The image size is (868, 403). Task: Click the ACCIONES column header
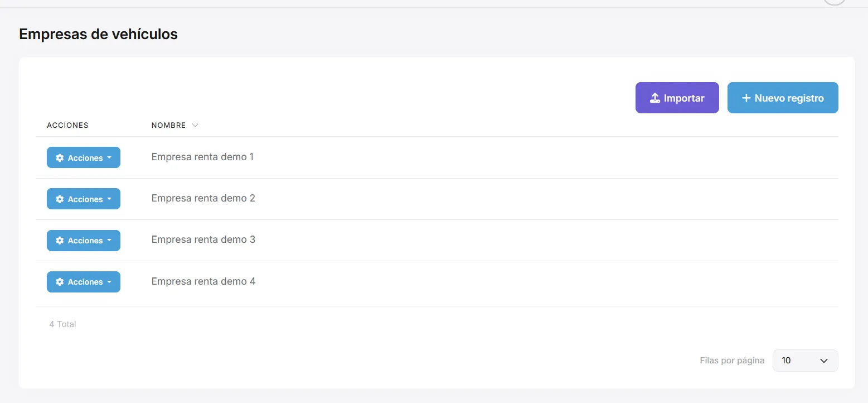point(67,126)
